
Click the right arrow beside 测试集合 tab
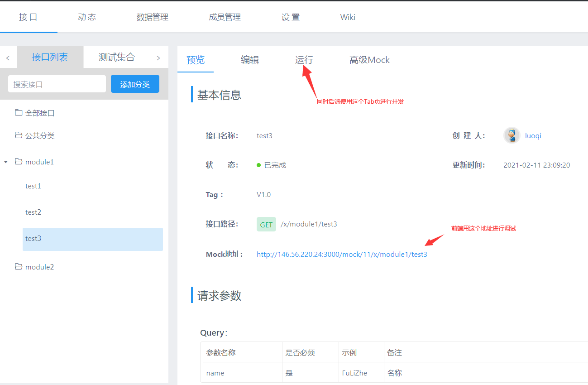click(x=159, y=57)
